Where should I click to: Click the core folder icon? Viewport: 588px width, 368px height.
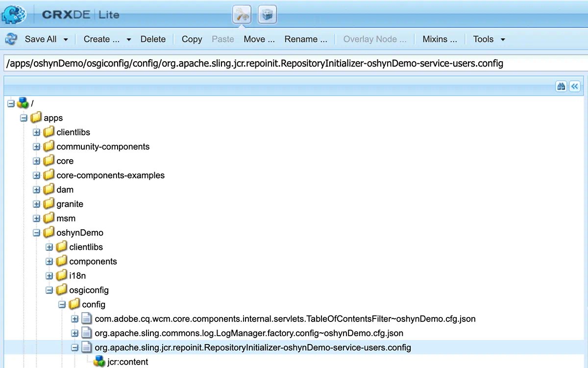(49, 161)
